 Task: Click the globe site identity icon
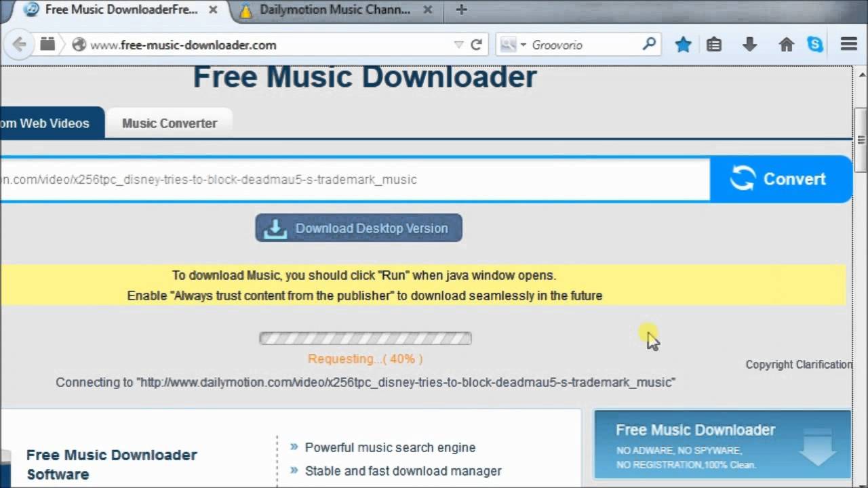[x=79, y=45]
